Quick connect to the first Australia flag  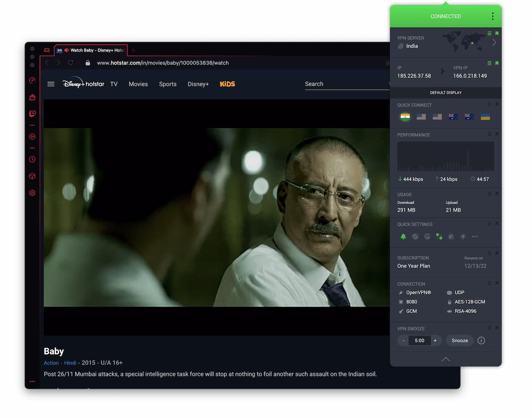(453, 117)
